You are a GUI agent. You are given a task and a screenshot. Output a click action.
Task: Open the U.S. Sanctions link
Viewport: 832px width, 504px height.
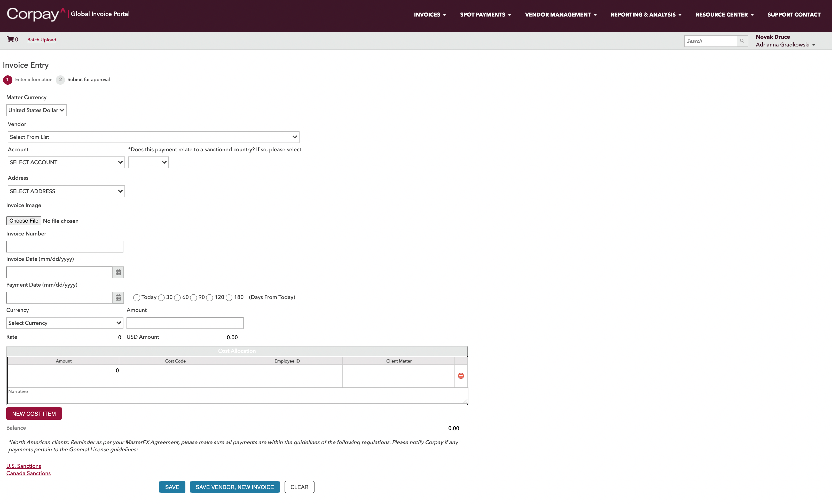(x=24, y=466)
